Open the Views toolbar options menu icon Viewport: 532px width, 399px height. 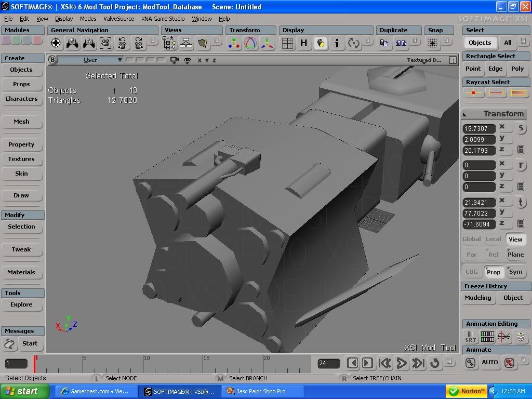[x=216, y=41]
